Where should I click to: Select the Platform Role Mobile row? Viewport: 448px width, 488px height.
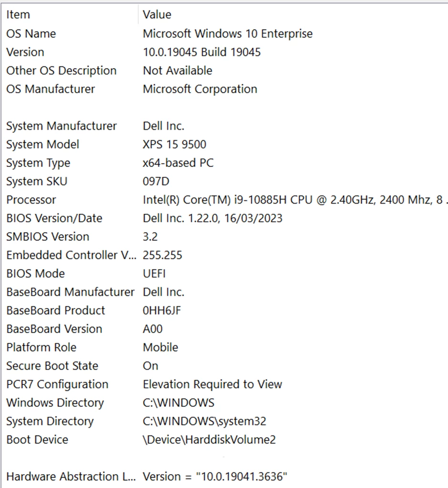pyautogui.click(x=224, y=347)
